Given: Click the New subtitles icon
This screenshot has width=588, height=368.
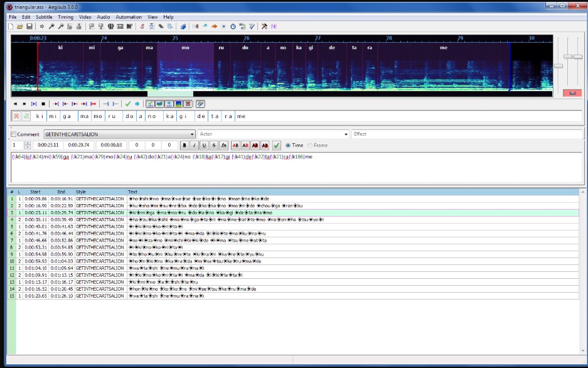Looking at the screenshot, I should click(x=11, y=26).
